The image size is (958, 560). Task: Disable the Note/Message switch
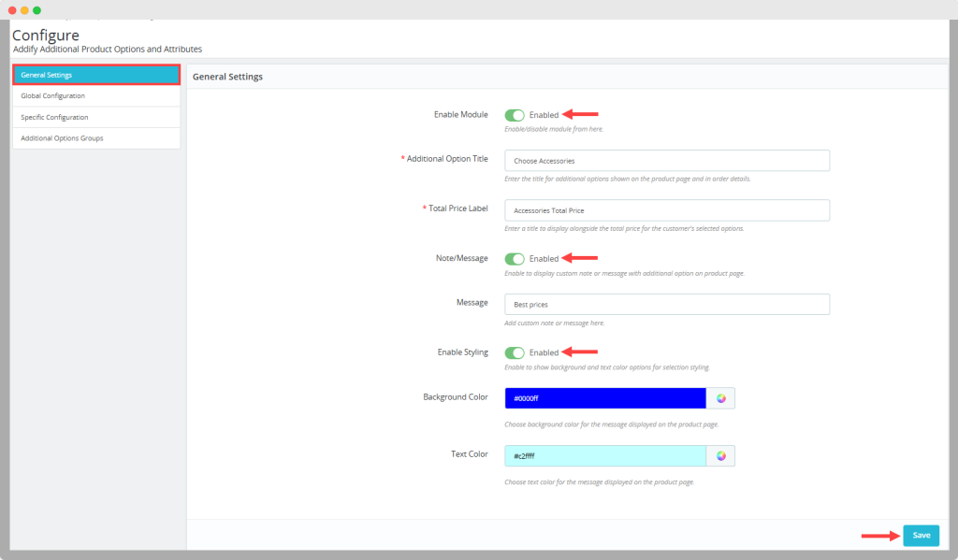point(515,259)
